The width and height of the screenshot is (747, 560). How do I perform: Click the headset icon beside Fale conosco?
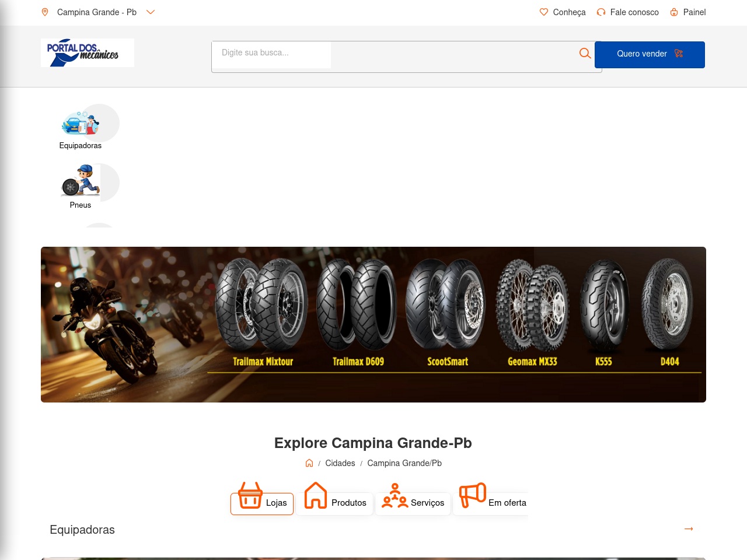click(601, 12)
